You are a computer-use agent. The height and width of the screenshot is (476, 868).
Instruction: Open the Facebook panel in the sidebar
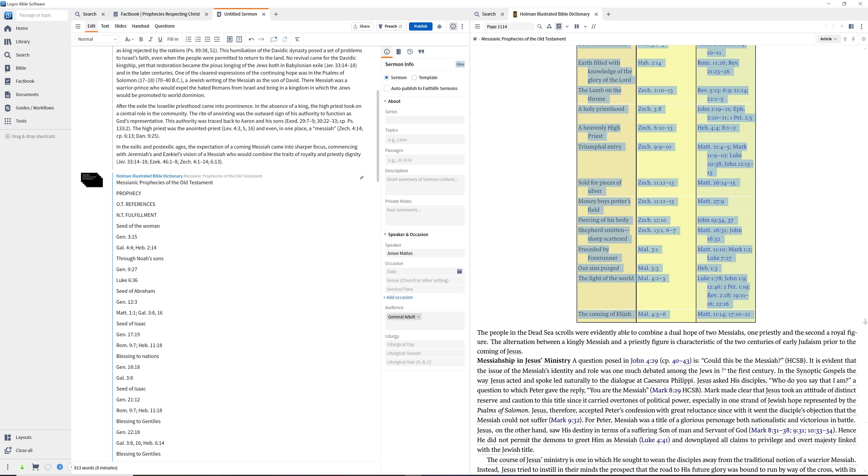25,81
